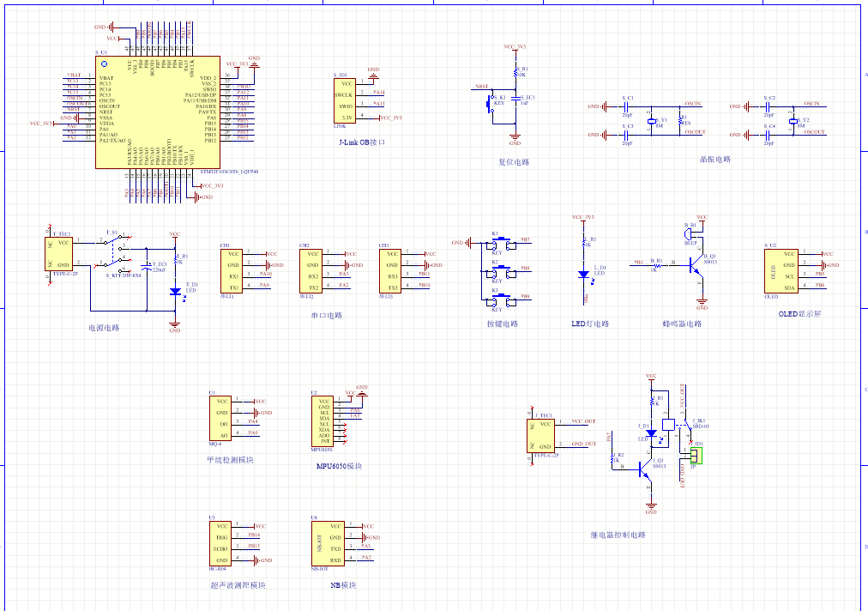Click the "继电器控制电路" text label
The height and width of the screenshot is (611, 868).
point(618,535)
